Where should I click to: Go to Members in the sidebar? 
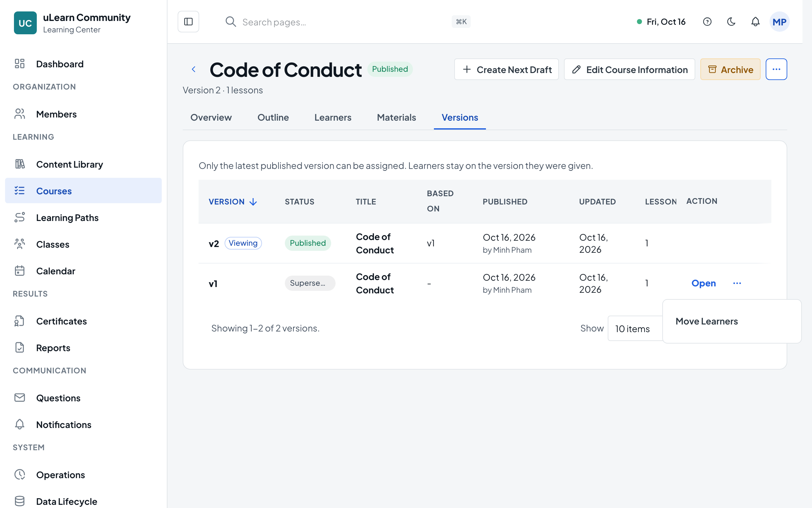tap(83, 114)
